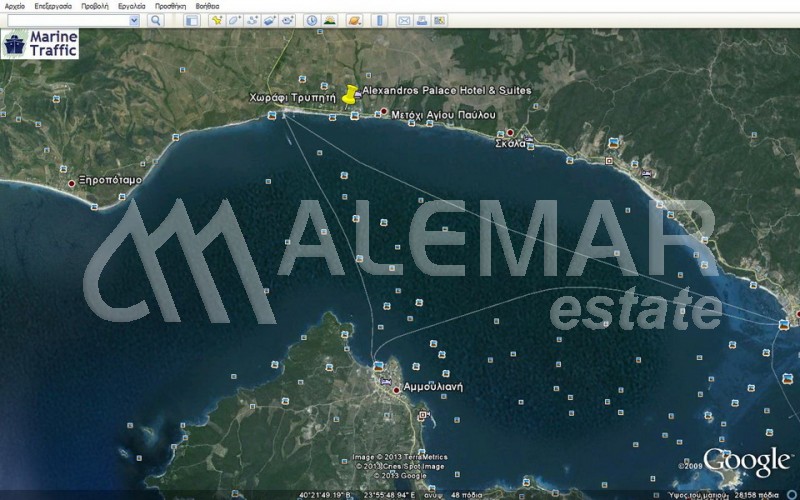Open the Προβολή menu
This screenshot has width=800, height=500.
(95, 6)
